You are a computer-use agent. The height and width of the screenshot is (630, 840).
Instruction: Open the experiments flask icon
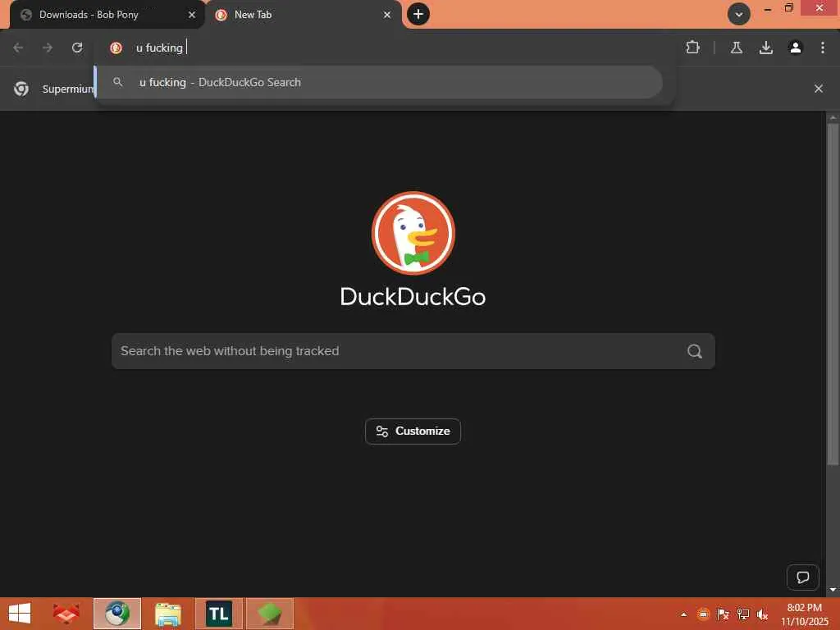pos(736,48)
